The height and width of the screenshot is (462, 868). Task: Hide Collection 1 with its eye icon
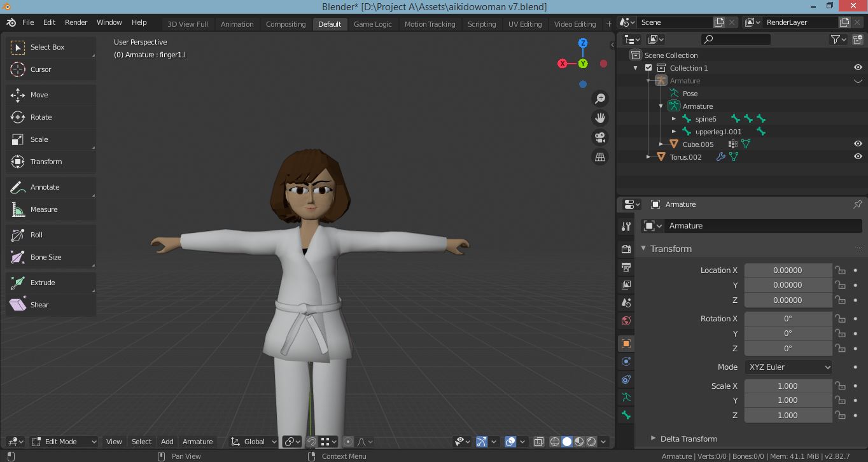[858, 68]
